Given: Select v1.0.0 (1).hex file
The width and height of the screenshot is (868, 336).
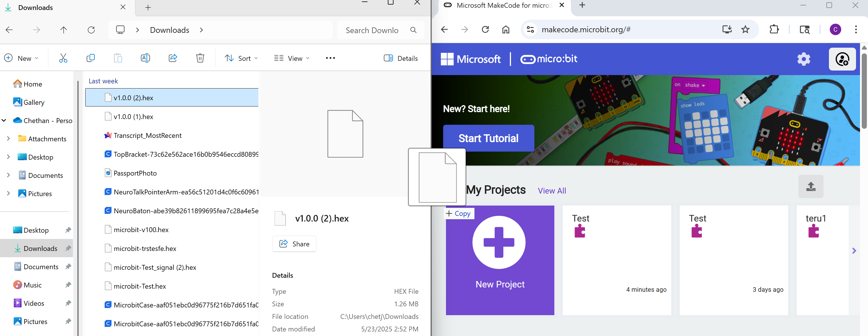Looking at the screenshot, I should point(172,117).
